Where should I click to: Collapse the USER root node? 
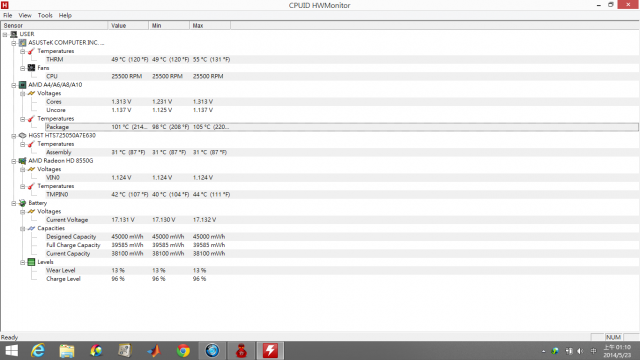tap(5, 34)
